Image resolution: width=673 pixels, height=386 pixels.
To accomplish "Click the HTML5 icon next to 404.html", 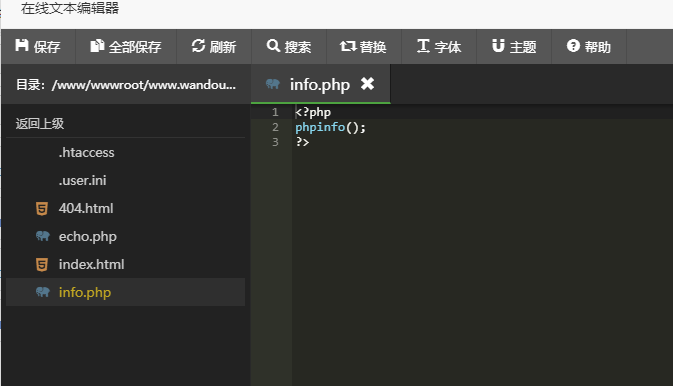I will point(42,209).
